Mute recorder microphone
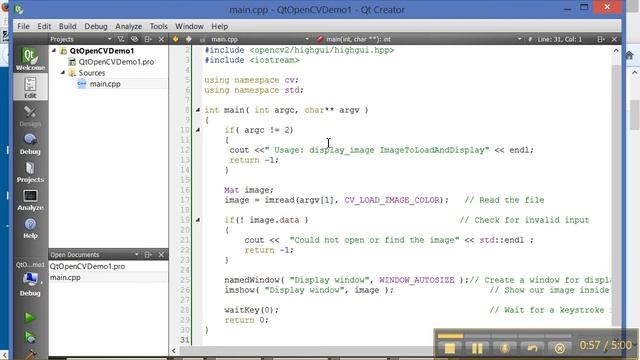Image resolution: width=640 pixels, height=360 pixels. [x=504, y=348]
